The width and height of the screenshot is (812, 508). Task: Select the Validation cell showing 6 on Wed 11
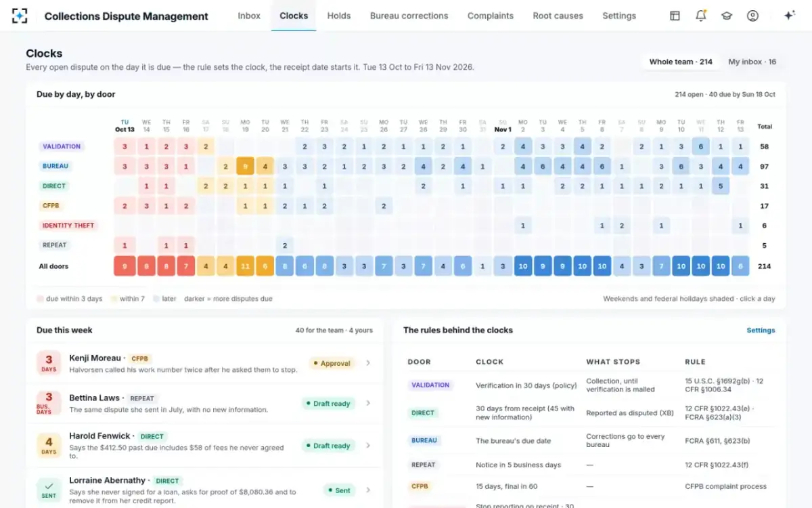click(701, 146)
